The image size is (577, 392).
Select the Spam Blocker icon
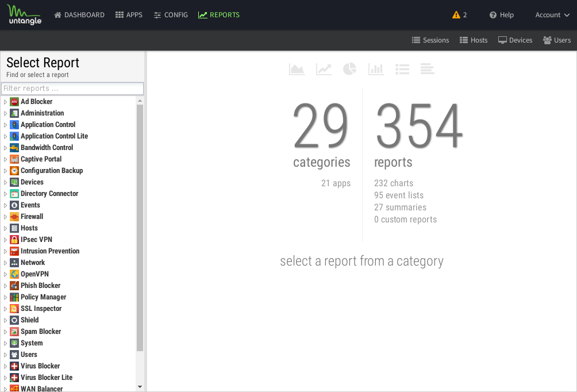[14, 332]
